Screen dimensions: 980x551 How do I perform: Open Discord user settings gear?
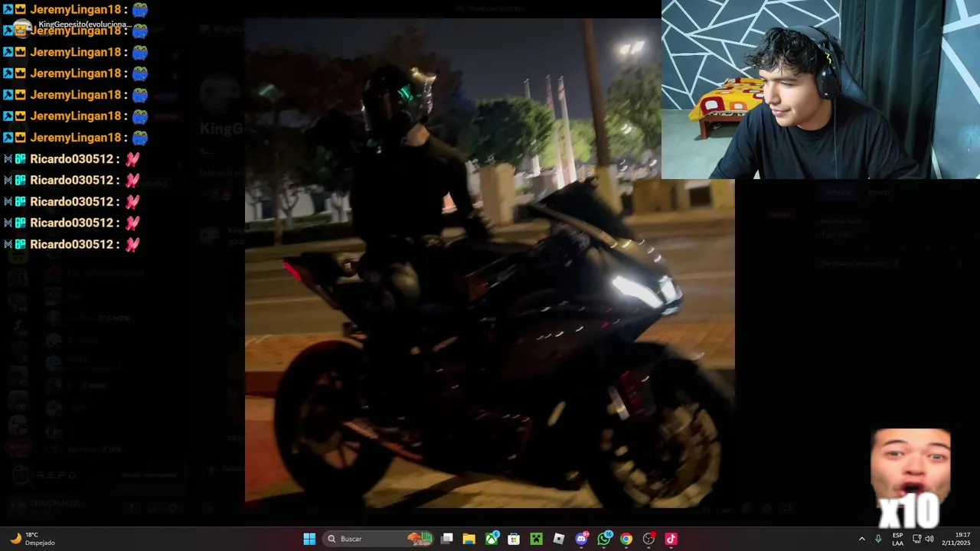(172, 507)
